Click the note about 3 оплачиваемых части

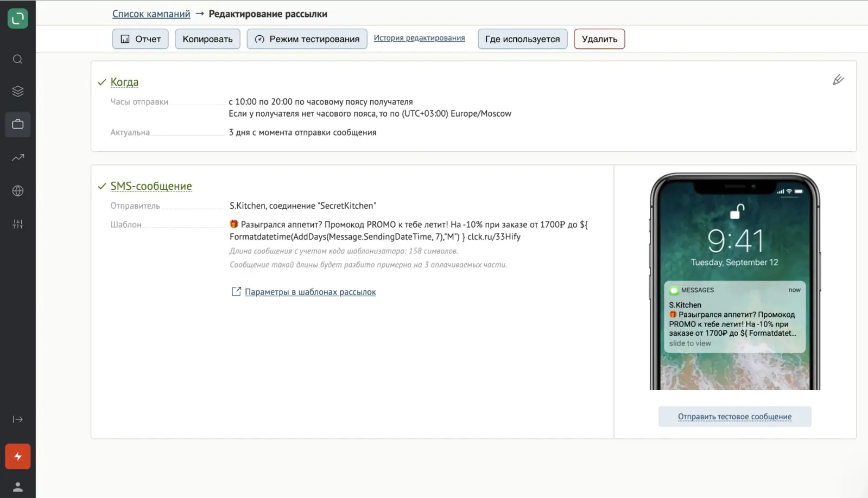click(x=368, y=265)
